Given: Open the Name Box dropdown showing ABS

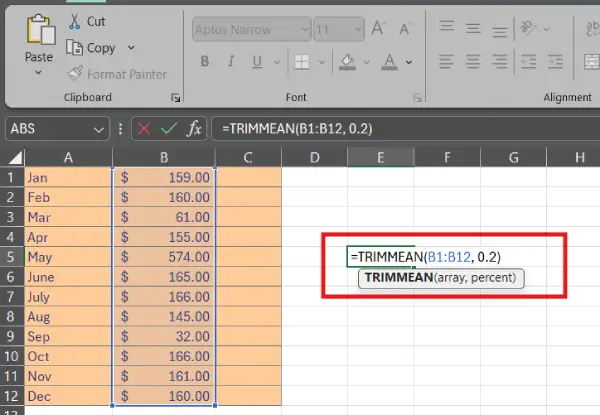Looking at the screenshot, I should pyautogui.click(x=98, y=130).
